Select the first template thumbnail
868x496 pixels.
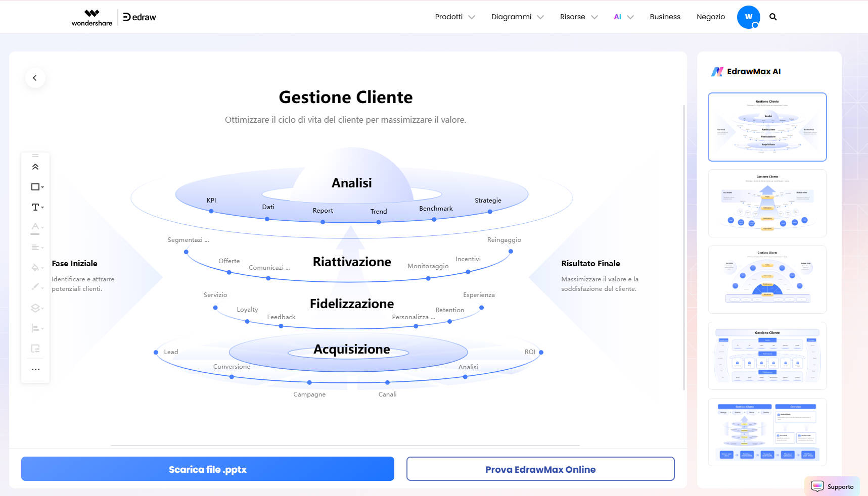coord(767,127)
